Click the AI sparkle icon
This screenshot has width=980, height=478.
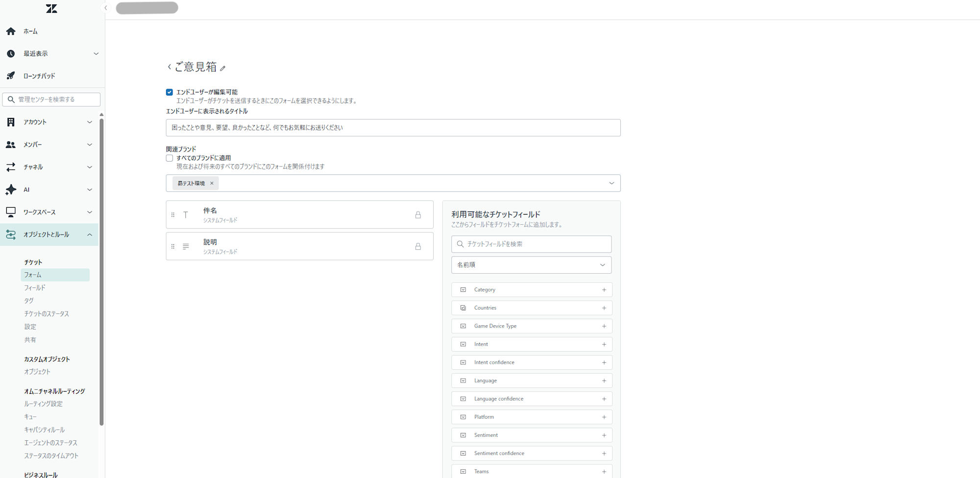coord(11,190)
